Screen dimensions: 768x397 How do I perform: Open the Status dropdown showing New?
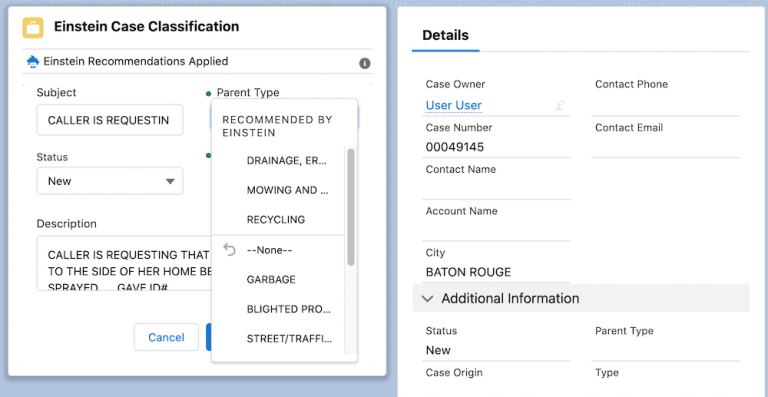[110, 181]
